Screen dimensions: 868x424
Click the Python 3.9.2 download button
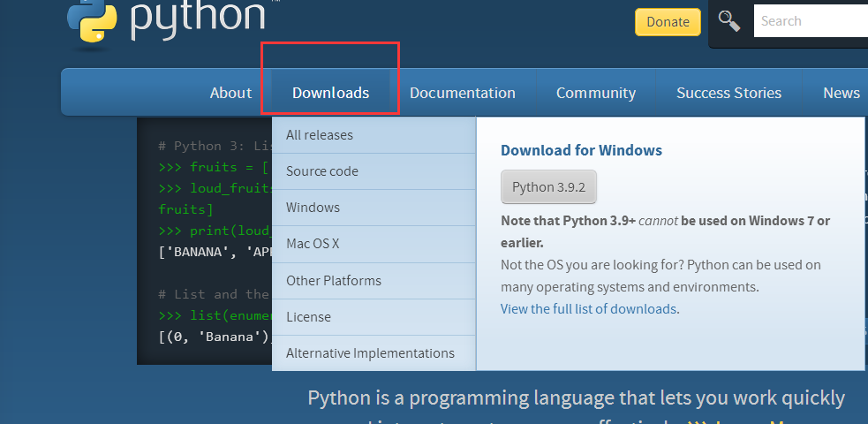548,187
